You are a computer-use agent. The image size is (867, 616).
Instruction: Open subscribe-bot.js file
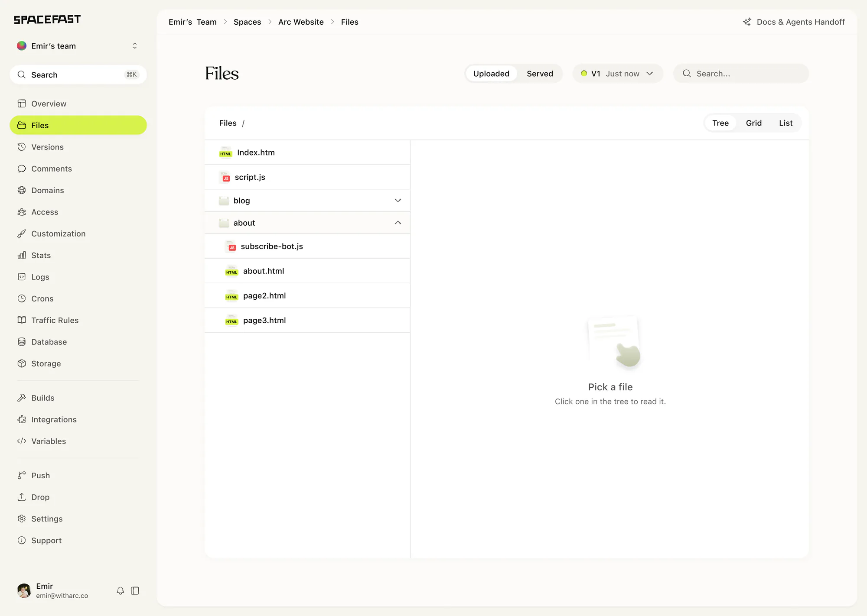tap(307, 246)
